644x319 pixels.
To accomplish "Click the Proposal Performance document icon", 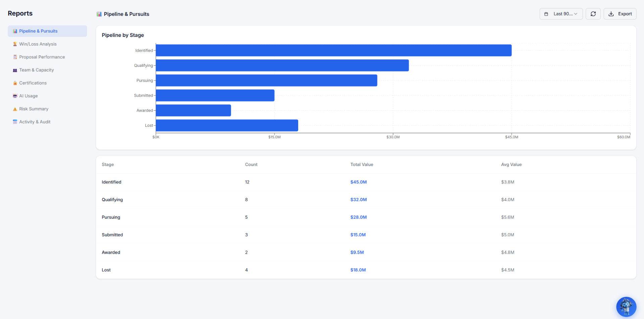I will click(15, 57).
